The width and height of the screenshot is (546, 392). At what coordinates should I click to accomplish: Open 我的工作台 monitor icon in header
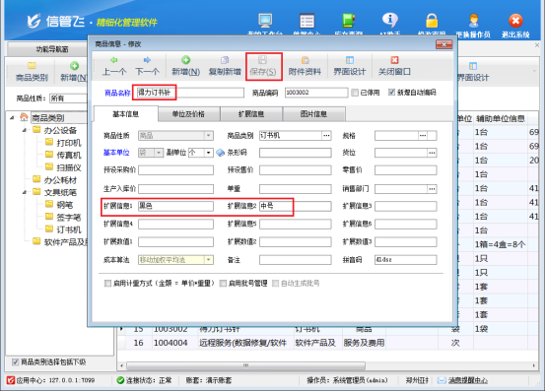coord(265,21)
